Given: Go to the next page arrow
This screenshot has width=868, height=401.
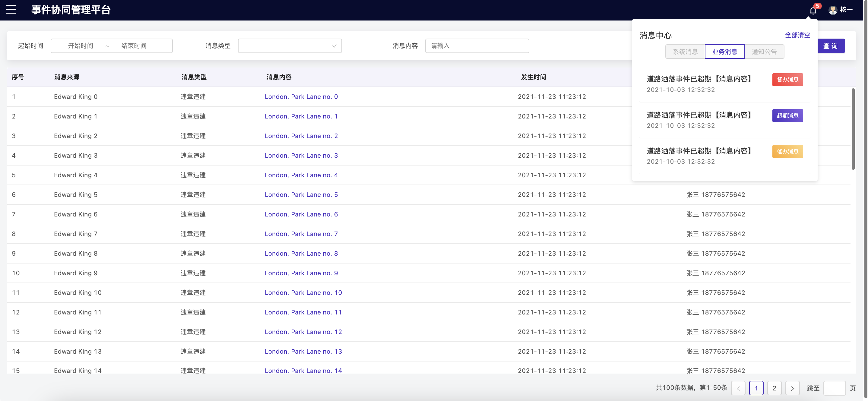Looking at the screenshot, I should 793,388.
